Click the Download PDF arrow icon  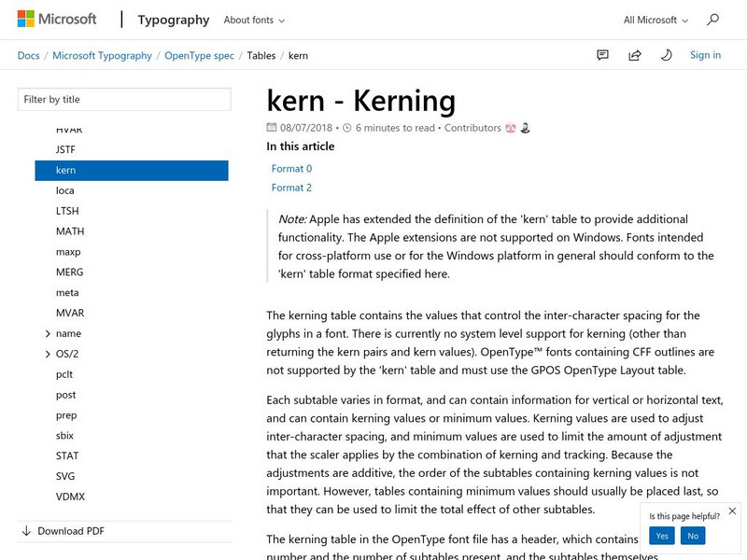click(25, 531)
